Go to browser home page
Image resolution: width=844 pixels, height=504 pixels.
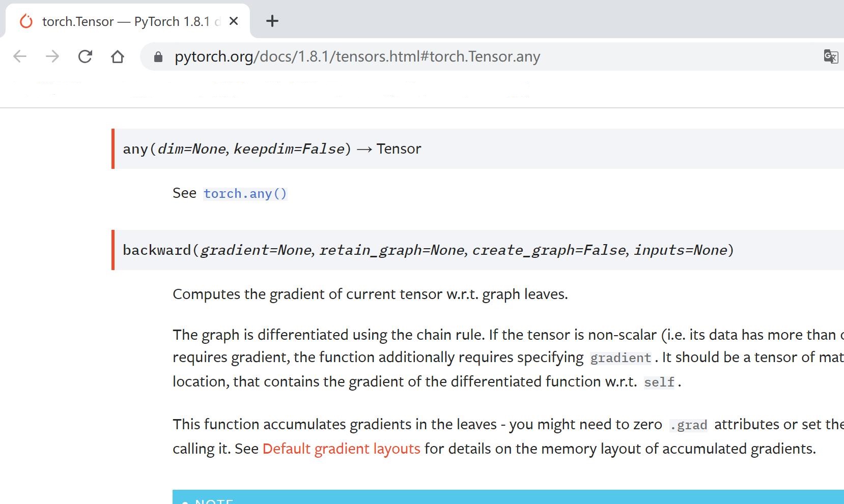118,56
